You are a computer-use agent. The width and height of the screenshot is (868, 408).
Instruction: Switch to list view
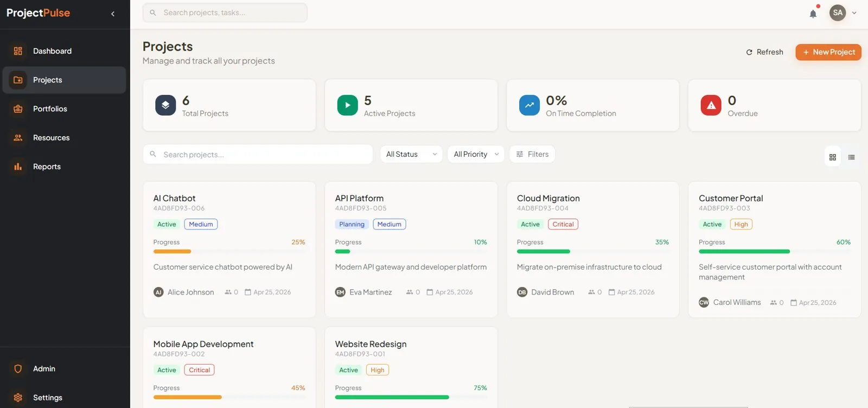tap(852, 157)
